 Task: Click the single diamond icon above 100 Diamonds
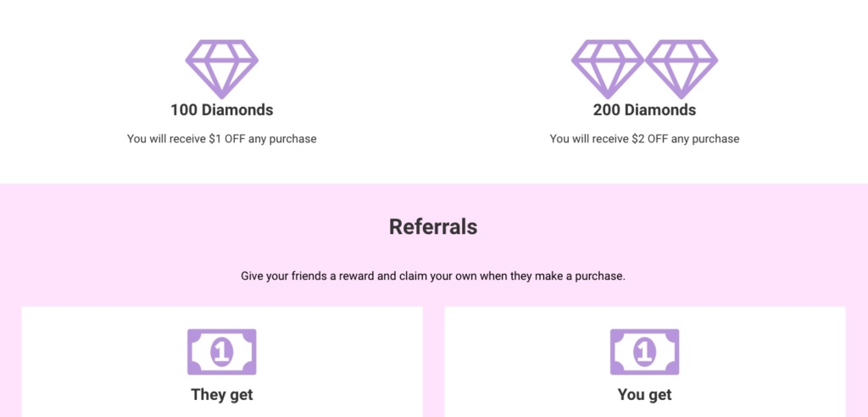click(x=221, y=69)
